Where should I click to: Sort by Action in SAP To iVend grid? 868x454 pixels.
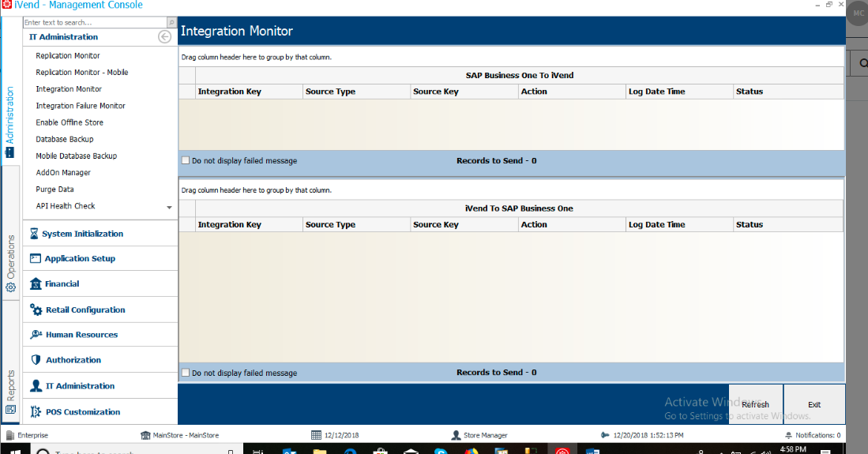tap(572, 92)
